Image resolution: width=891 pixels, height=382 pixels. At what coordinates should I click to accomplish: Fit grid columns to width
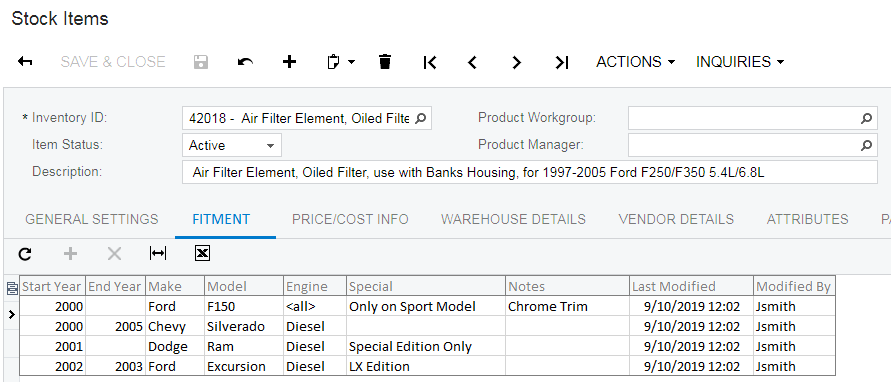[157, 254]
